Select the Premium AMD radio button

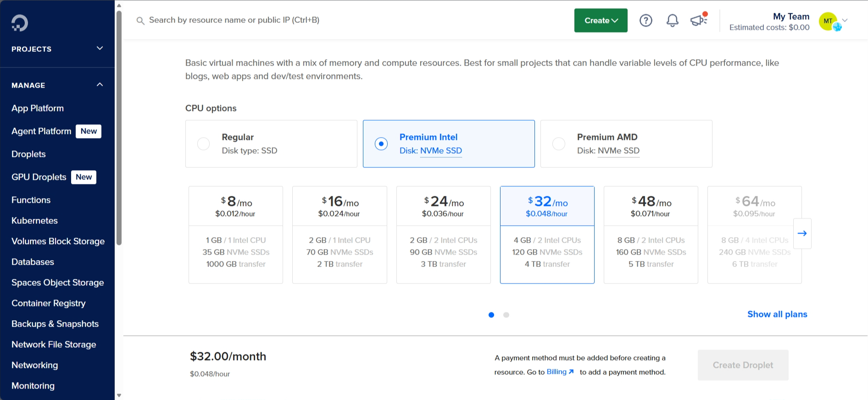click(559, 144)
